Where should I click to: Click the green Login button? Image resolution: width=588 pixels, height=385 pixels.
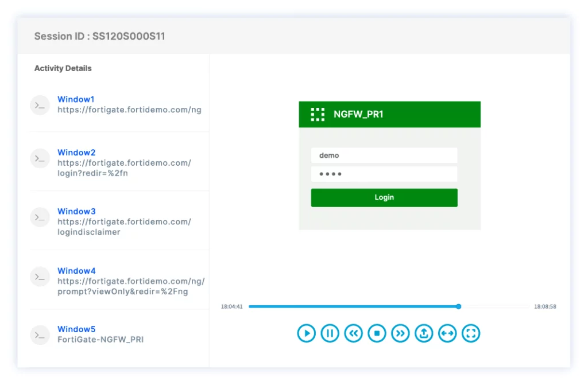[384, 197]
